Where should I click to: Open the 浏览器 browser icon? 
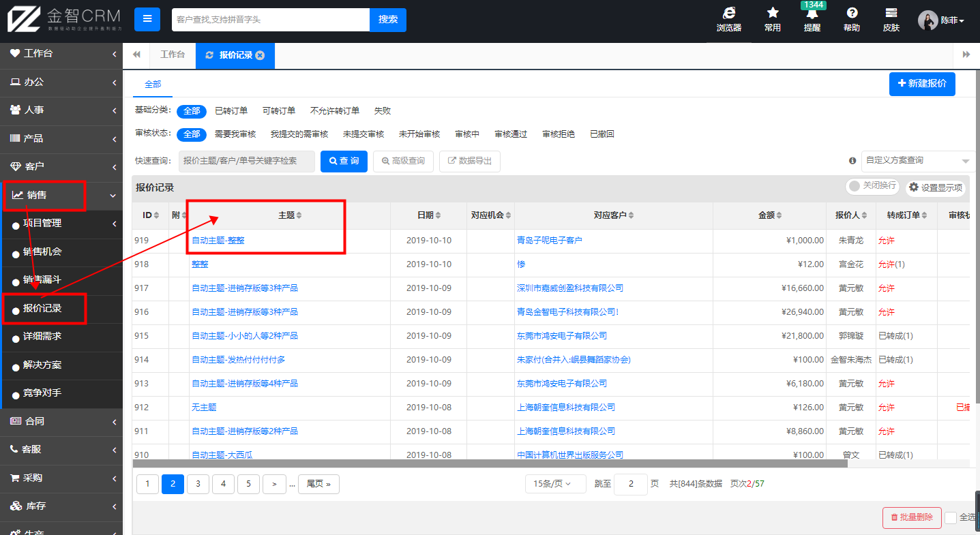click(729, 20)
